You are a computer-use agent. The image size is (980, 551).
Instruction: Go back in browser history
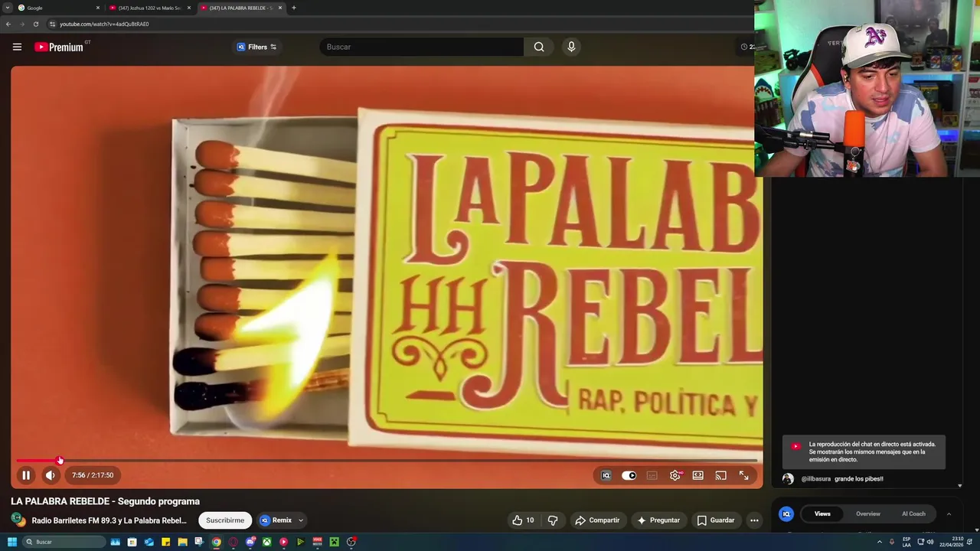click(8, 24)
